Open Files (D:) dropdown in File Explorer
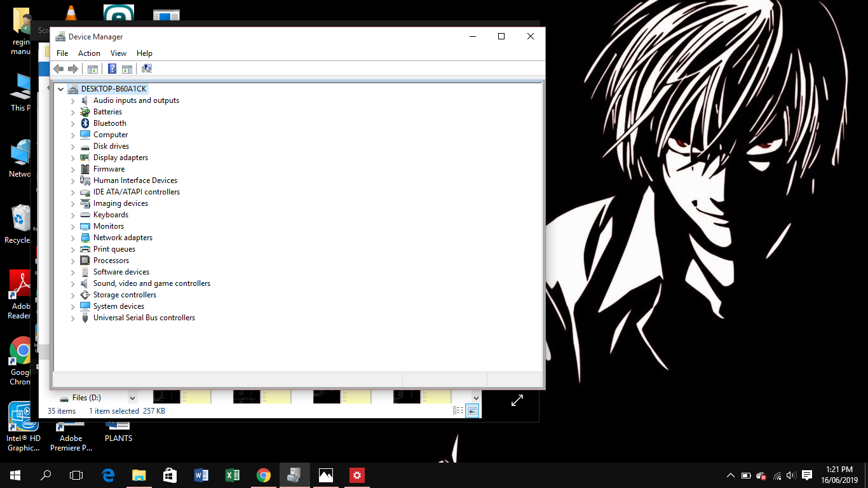This screenshot has height=488, width=868. [x=132, y=398]
